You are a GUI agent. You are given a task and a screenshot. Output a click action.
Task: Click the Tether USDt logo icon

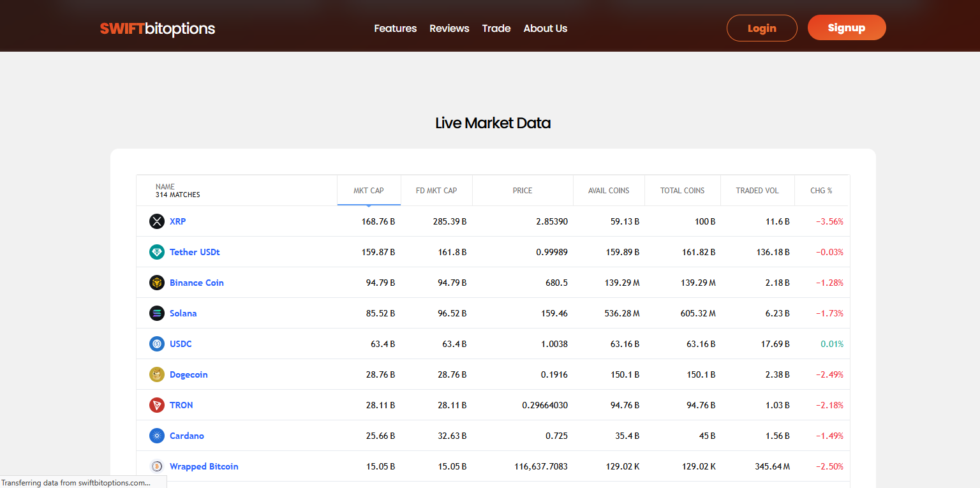pos(157,252)
